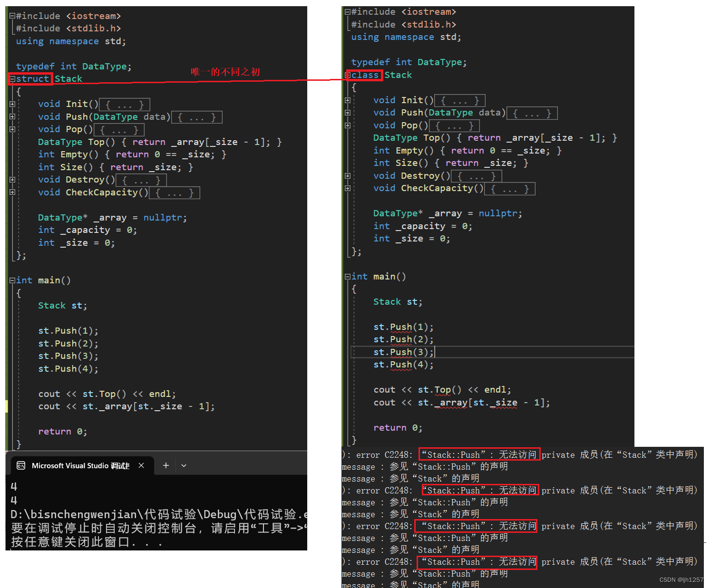Collapse the left main() function
Viewport: 711px width, 588px height.
point(12,280)
